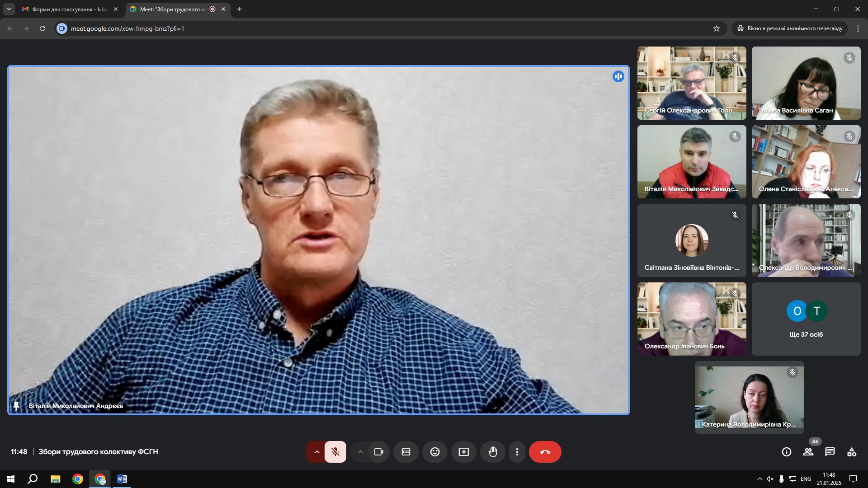Turn on closed captions
Viewport: 868px width, 488px height.
click(x=406, y=452)
